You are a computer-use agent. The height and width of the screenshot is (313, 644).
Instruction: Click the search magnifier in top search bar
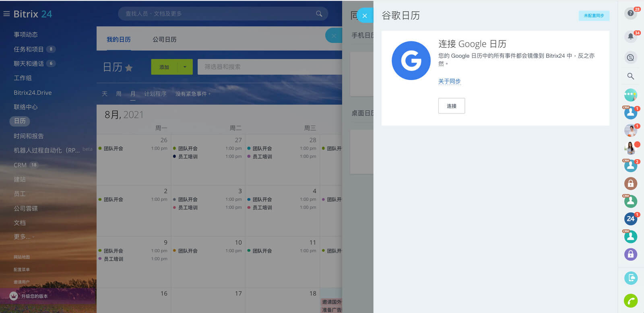319,14
